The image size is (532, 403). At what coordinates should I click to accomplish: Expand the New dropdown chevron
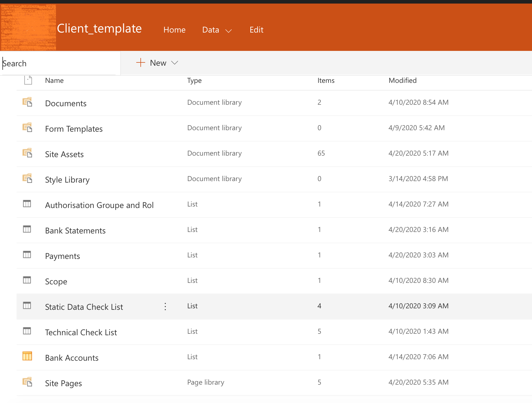point(175,63)
